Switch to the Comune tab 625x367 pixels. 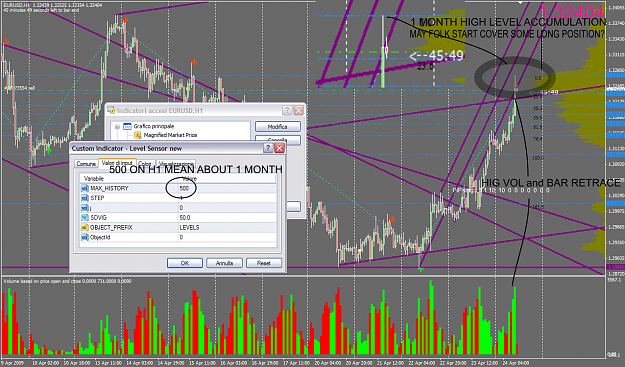(x=86, y=164)
